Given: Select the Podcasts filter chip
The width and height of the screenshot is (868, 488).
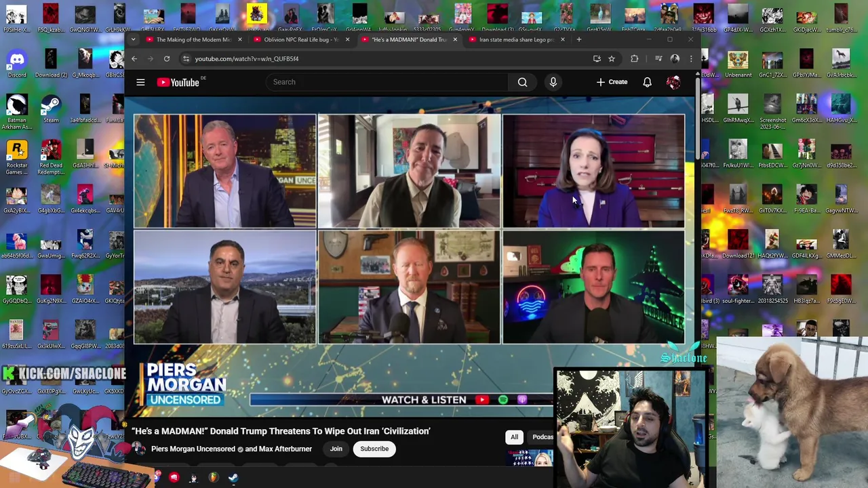Looking at the screenshot, I should tap(541, 437).
